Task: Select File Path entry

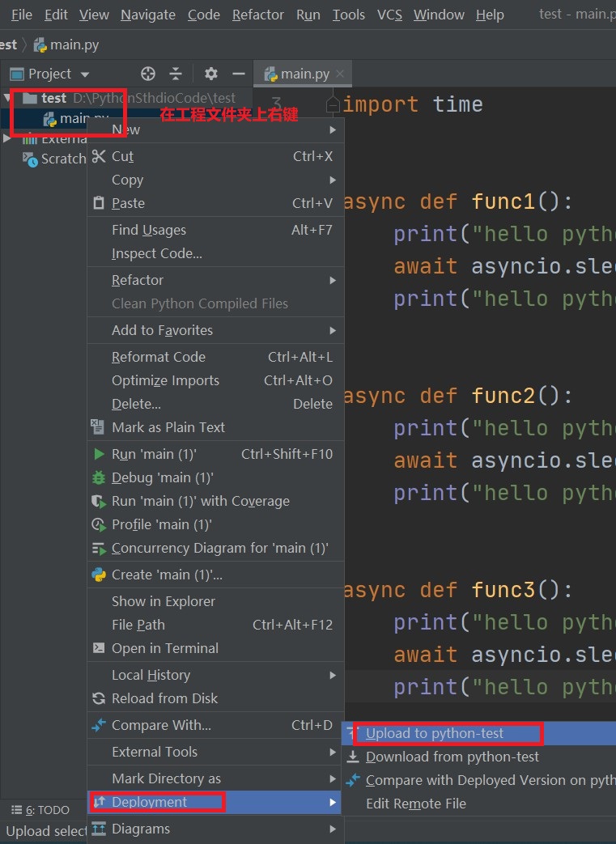Action: [215, 625]
